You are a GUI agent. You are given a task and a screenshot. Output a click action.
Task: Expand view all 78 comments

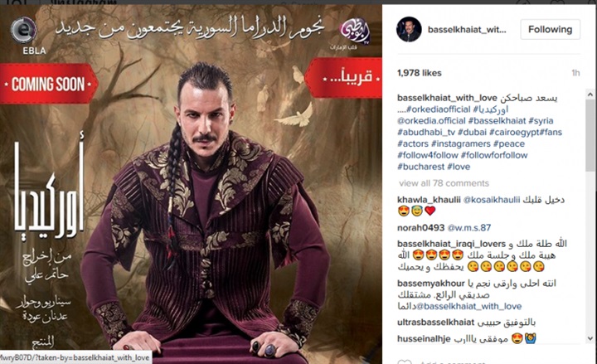pyautogui.click(x=444, y=183)
